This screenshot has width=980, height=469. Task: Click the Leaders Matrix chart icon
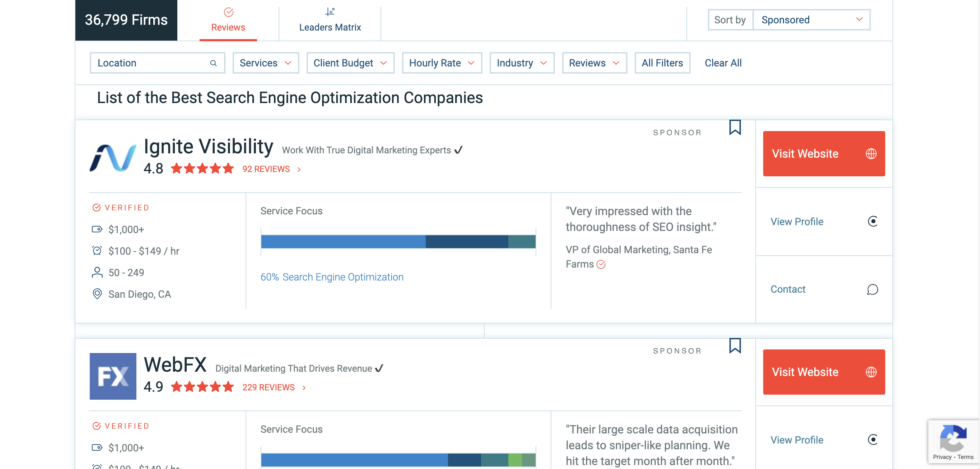(x=330, y=12)
